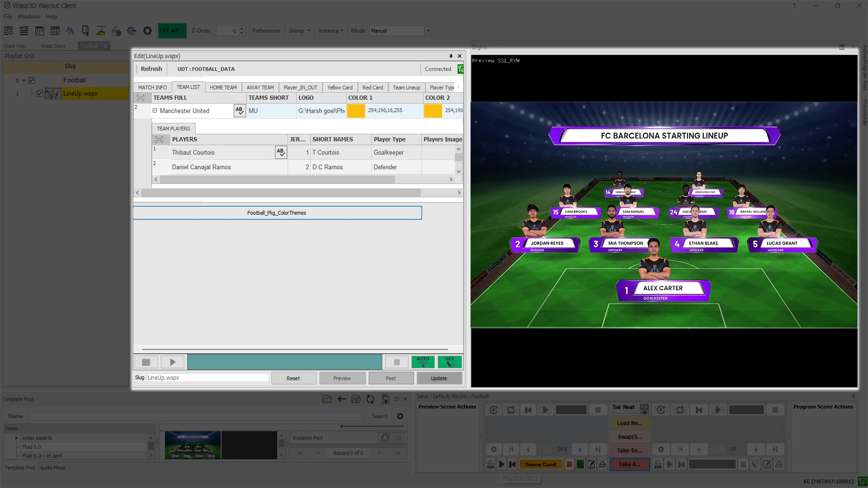Click the AB text-check icon beside Manchester United
The image size is (868, 488).
coord(239,111)
